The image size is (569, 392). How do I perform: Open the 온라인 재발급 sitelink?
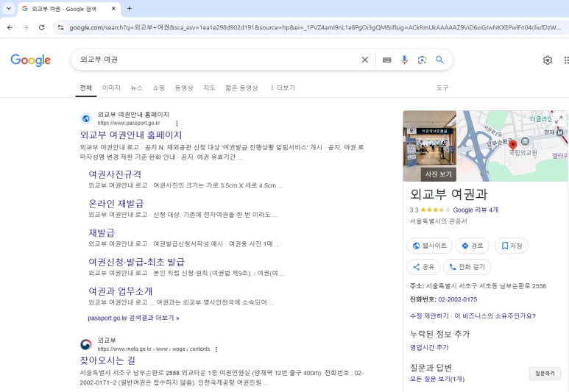point(116,204)
